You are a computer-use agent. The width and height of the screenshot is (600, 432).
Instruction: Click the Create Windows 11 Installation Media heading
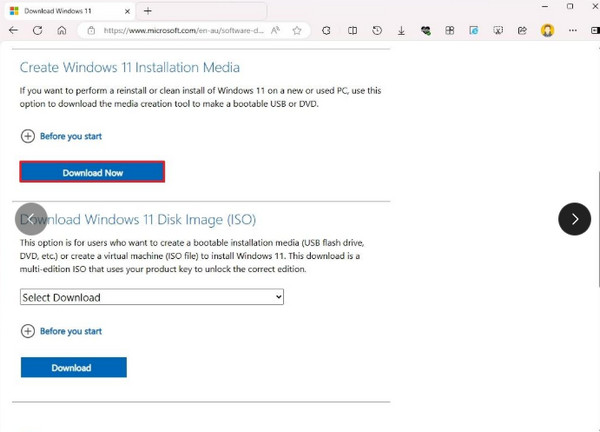[x=130, y=68]
